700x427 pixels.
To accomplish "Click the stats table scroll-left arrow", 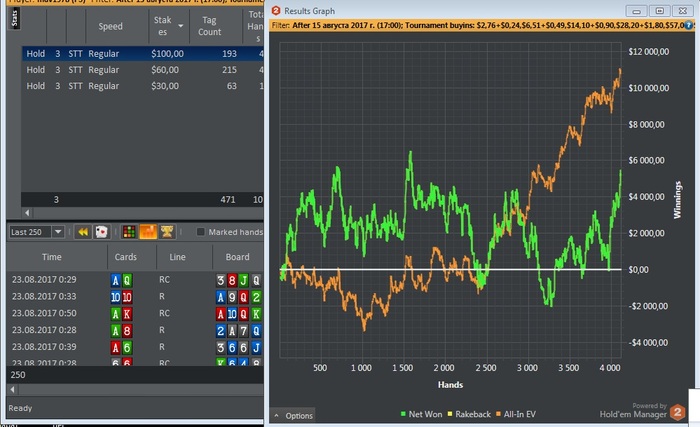I will 27,213.
